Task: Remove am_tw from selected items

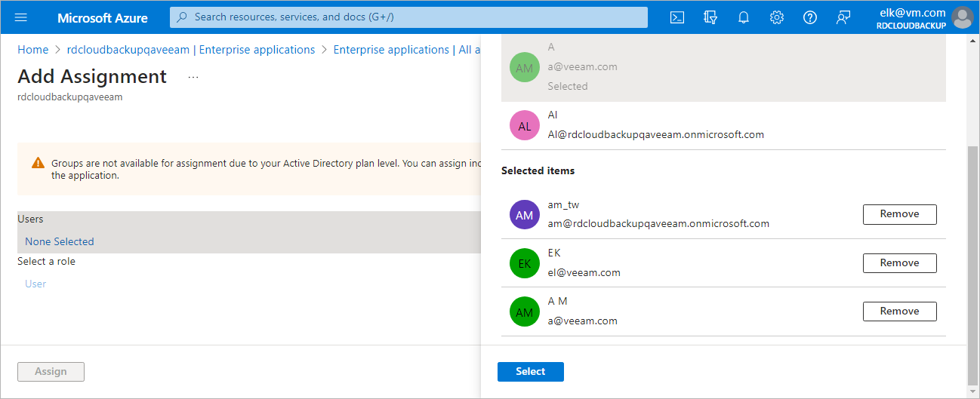Action: [x=899, y=214]
